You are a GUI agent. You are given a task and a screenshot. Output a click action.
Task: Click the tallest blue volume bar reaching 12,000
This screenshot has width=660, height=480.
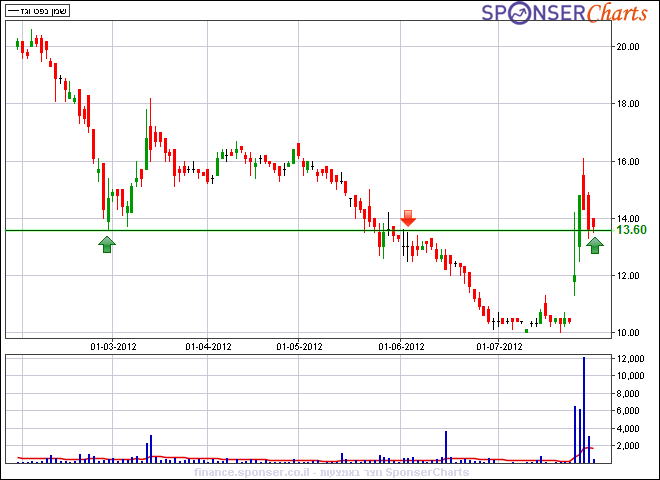click(x=584, y=410)
